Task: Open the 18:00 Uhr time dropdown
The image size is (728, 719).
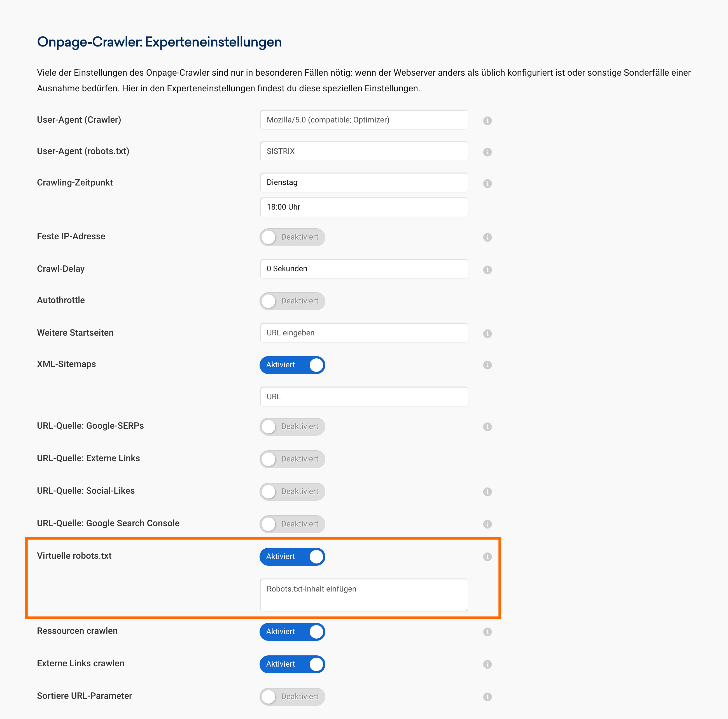Action: 364,207
